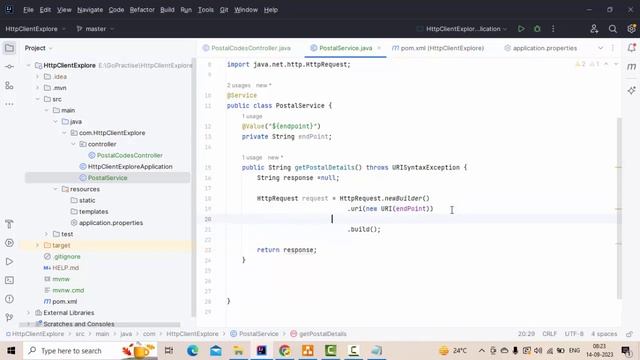Open the AI Assistant sparkle panel
The image size is (640, 360).
click(x=631, y=91)
